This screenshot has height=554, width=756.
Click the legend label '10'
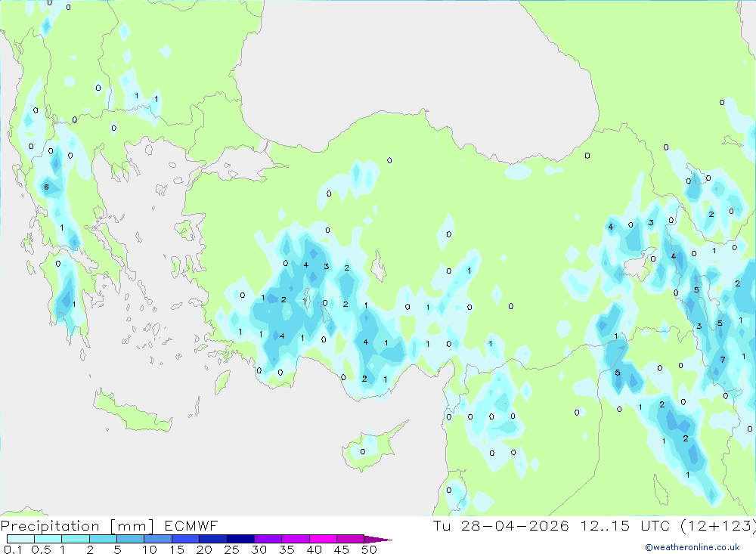click(150, 549)
